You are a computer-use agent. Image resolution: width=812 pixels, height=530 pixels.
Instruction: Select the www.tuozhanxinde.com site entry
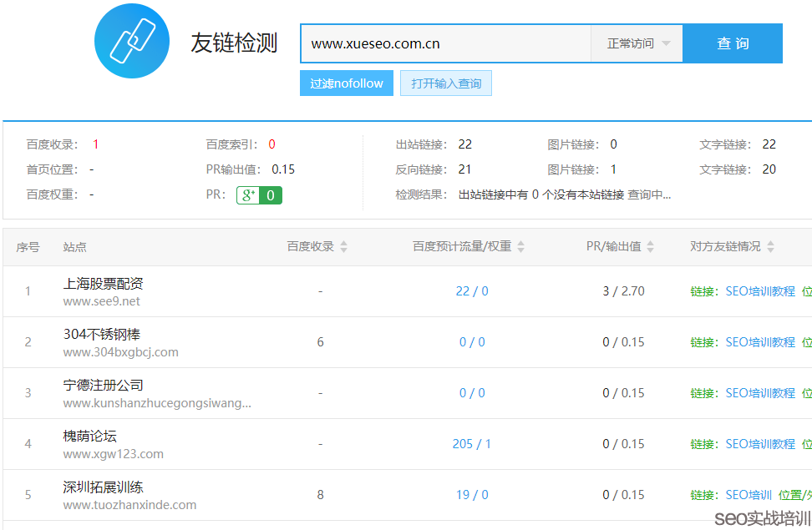129,505
